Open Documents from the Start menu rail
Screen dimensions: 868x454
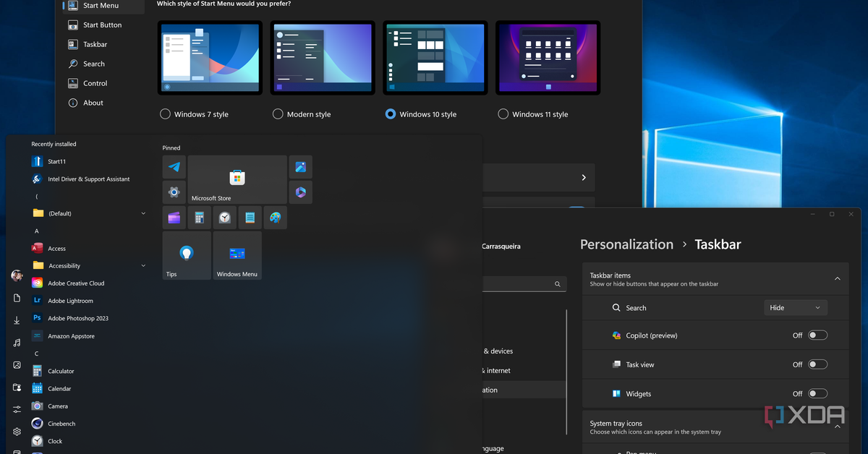point(17,298)
